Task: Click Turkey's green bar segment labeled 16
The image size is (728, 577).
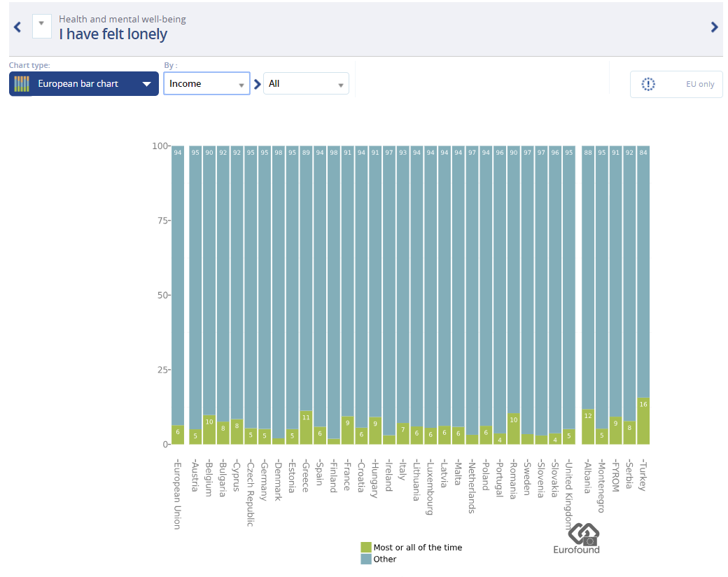Action: click(x=643, y=422)
